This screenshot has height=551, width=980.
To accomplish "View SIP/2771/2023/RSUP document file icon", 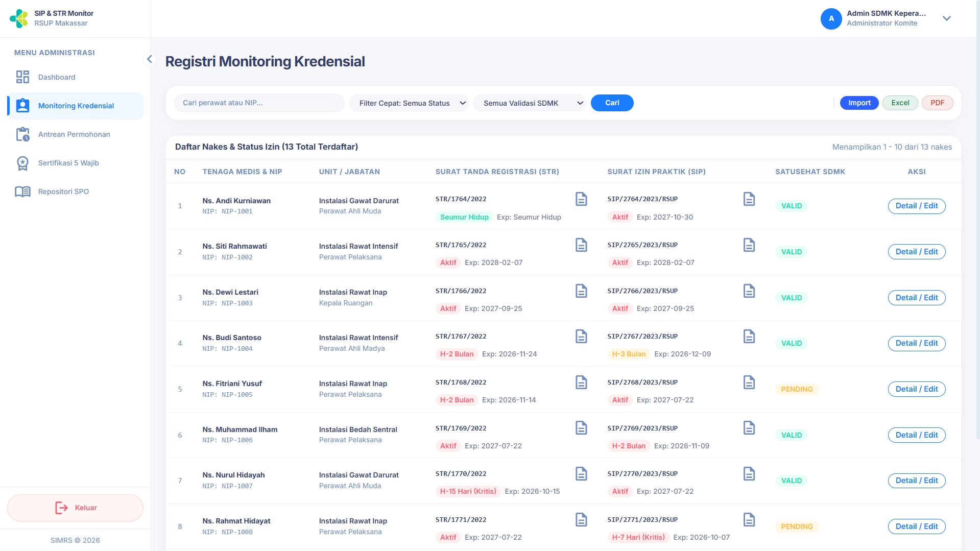I will (x=749, y=520).
